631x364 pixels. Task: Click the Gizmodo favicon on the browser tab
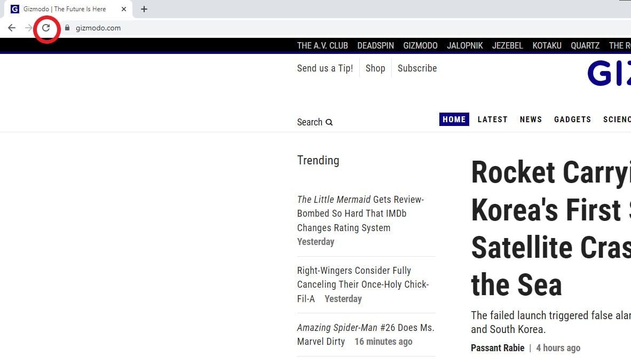(x=14, y=9)
